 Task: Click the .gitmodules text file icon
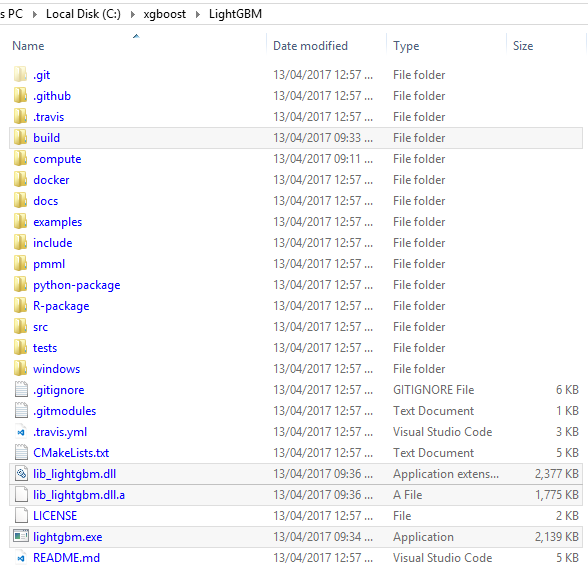point(21,410)
